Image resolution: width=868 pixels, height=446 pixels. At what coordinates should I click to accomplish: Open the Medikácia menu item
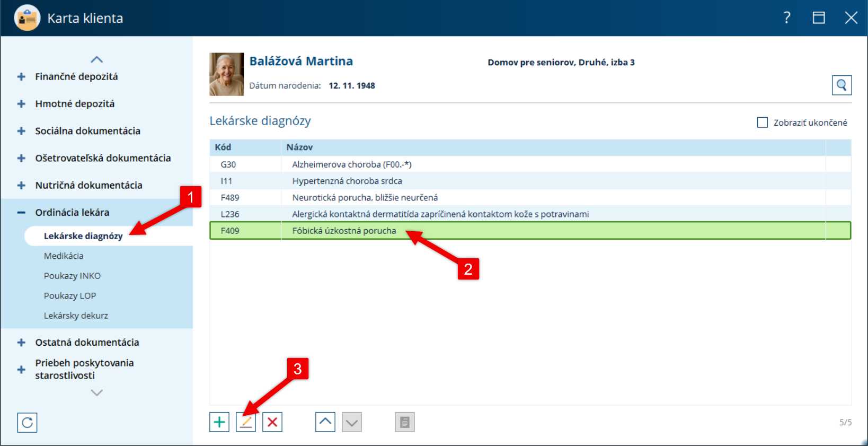[x=64, y=256]
